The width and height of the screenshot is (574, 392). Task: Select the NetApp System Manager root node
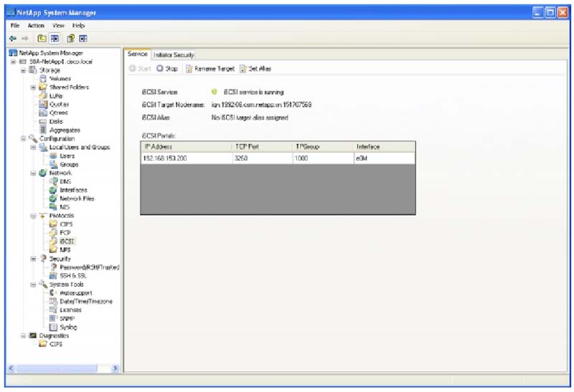(50, 53)
